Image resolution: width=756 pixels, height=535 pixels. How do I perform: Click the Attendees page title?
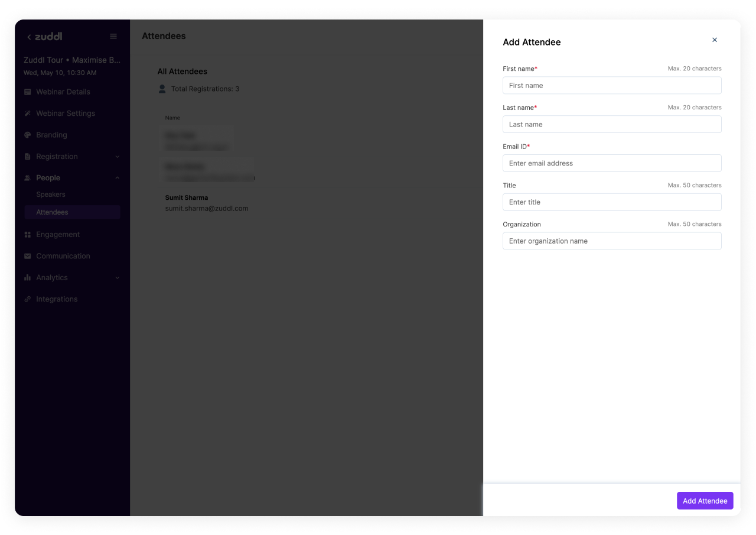pos(164,36)
